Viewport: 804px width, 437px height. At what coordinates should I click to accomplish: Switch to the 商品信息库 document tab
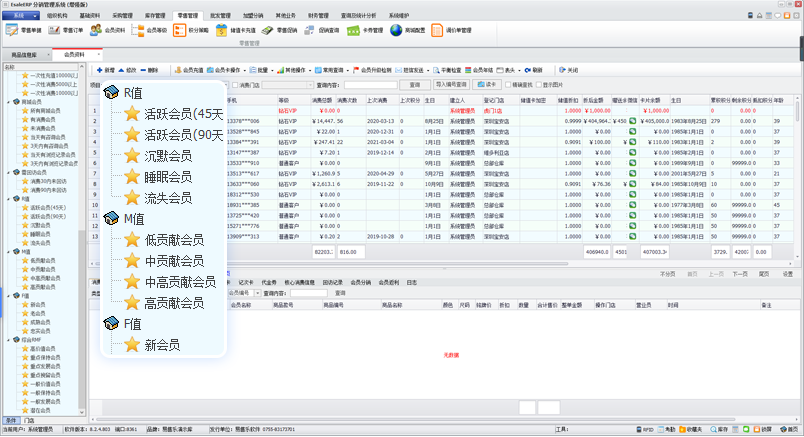click(x=27, y=54)
